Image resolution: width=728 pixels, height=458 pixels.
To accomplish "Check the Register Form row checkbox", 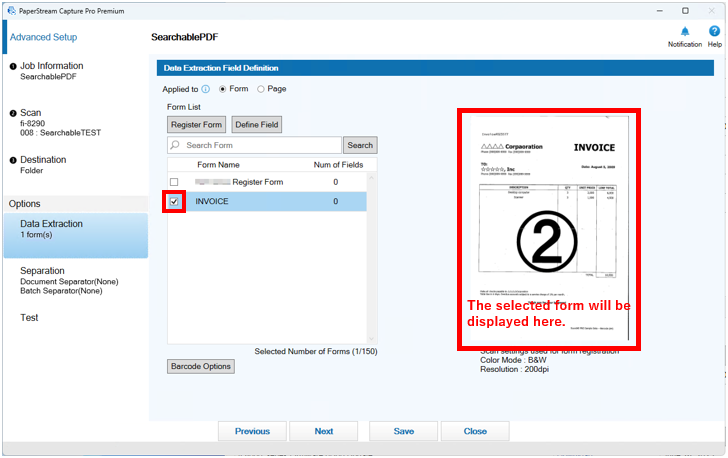I will tap(174, 182).
